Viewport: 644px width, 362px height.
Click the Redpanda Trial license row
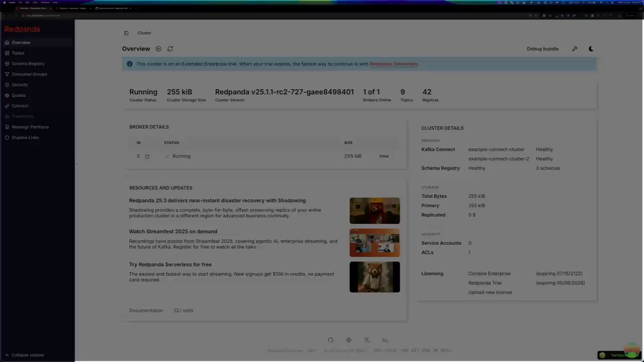coord(526,283)
